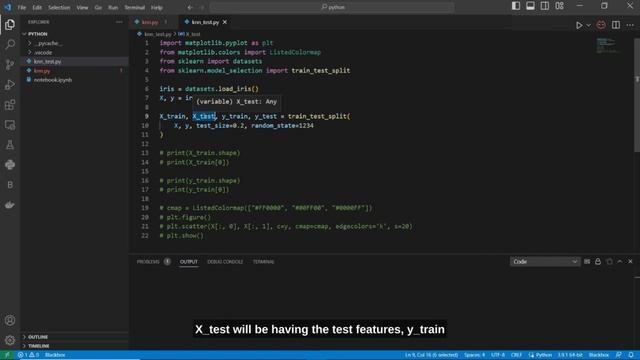Click the VS Code logo icon

click(x=8, y=7)
